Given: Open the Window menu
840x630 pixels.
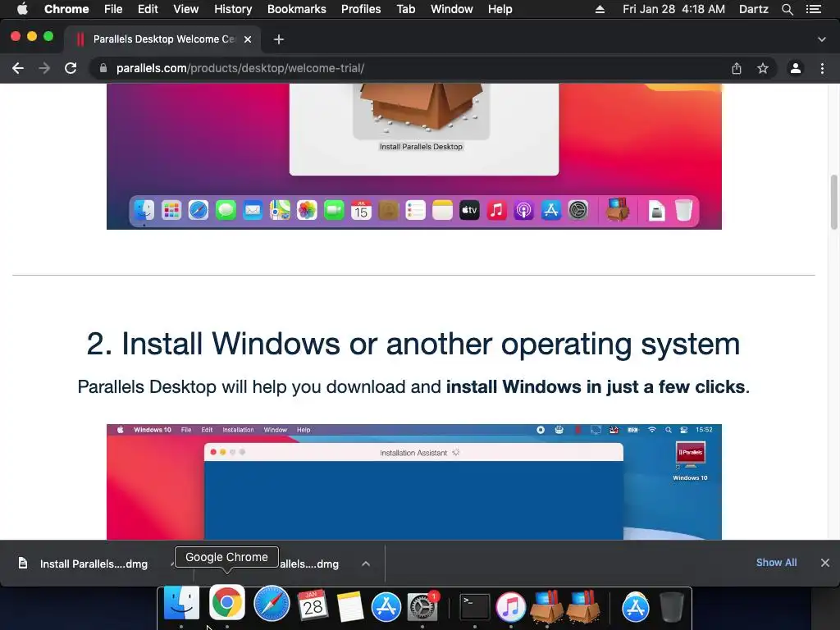Looking at the screenshot, I should (452, 9).
